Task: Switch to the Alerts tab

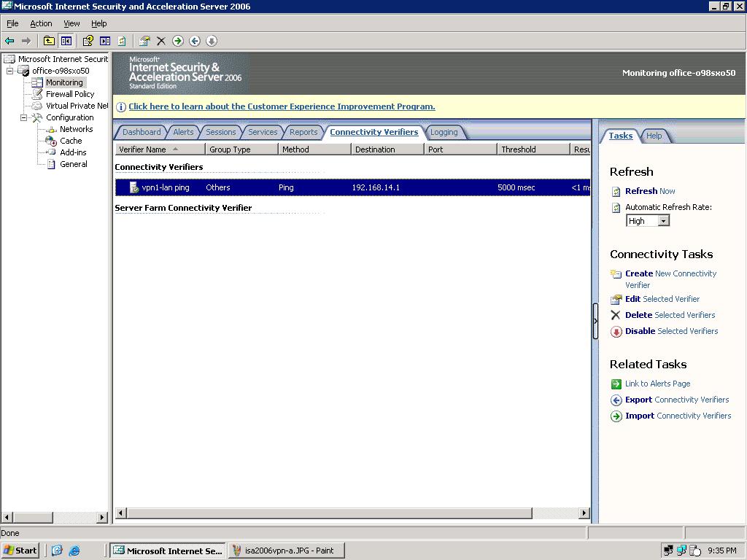Action: click(x=183, y=133)
